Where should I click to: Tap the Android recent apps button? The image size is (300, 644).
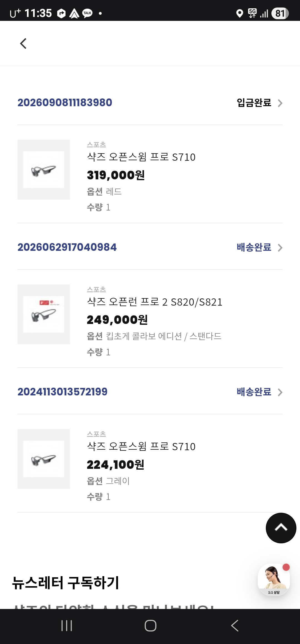[x=67, y=626]
